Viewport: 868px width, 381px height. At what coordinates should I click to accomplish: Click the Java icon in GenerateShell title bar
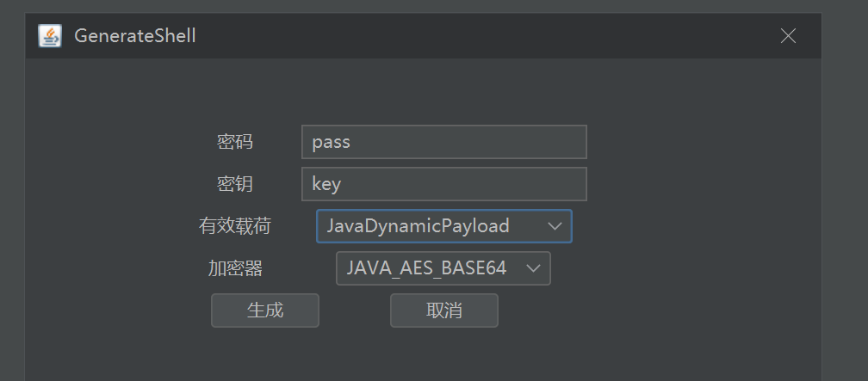[50, 36]
